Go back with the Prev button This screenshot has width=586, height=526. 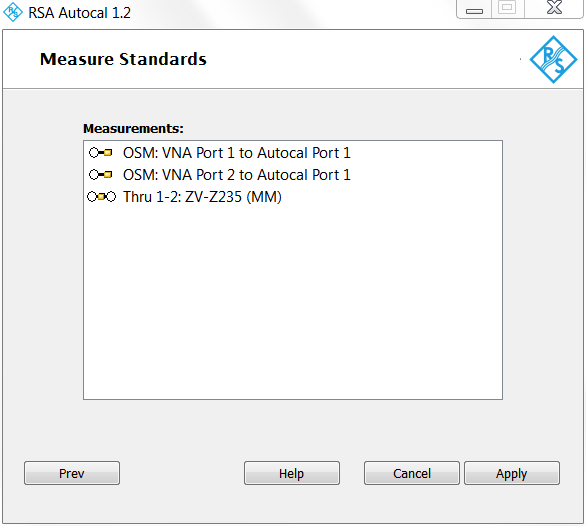click(x=72, y=473)
